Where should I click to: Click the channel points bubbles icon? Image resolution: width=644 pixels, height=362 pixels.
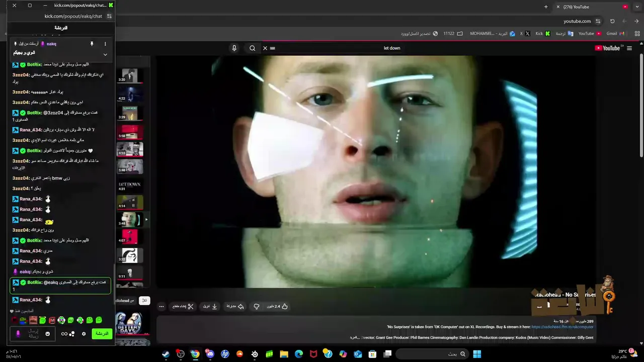[72, 334]
